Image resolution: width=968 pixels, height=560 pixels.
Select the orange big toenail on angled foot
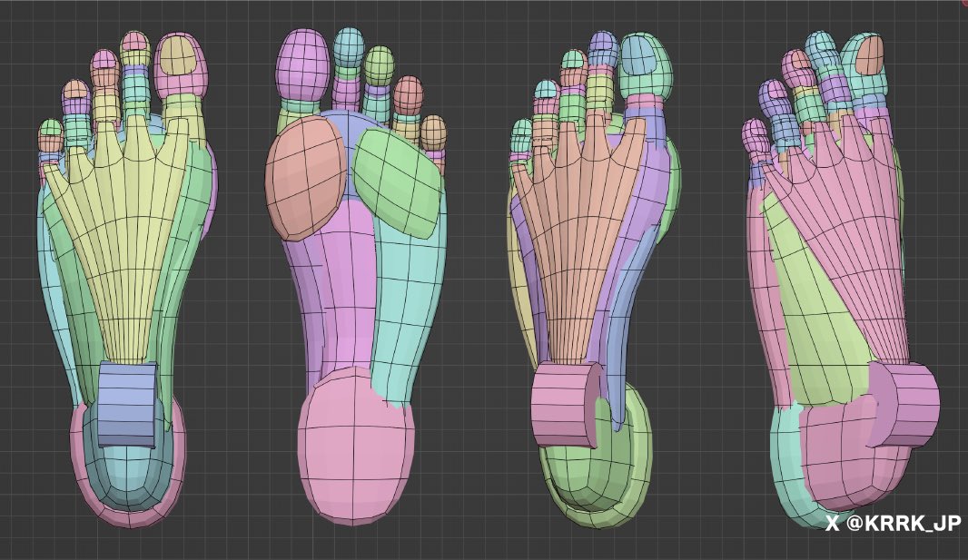click(x=871, y=55)
